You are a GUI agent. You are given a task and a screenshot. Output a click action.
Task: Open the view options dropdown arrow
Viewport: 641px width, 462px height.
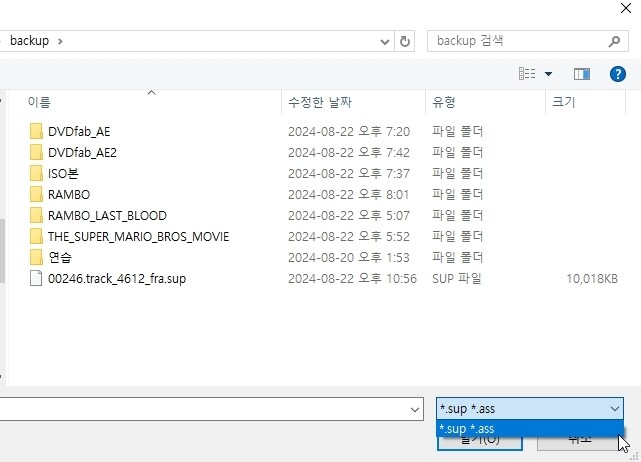549,74
